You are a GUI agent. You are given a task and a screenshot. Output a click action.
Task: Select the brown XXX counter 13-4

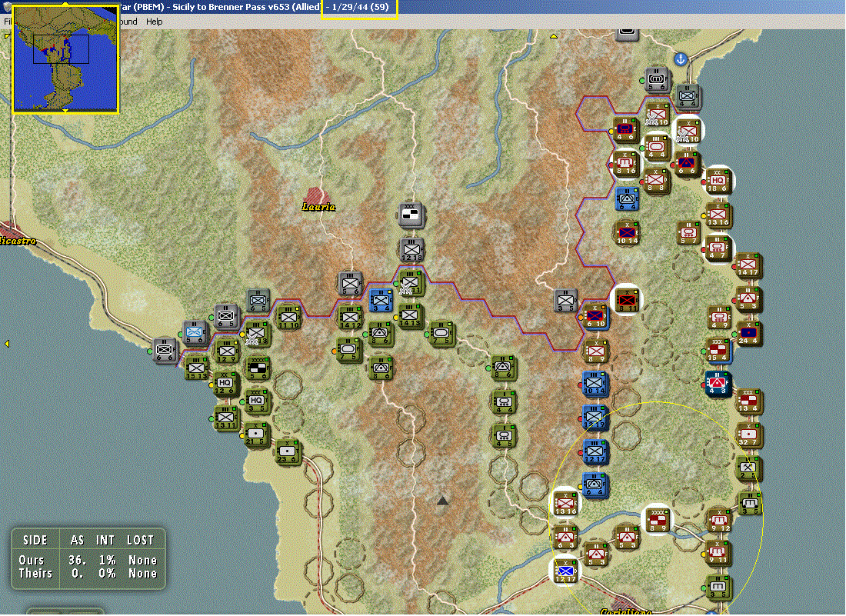click(748, 401)
